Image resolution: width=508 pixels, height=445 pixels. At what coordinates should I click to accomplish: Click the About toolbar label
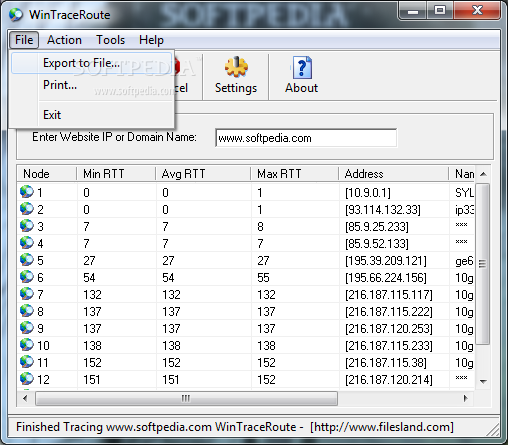click(x=302, y=88)
